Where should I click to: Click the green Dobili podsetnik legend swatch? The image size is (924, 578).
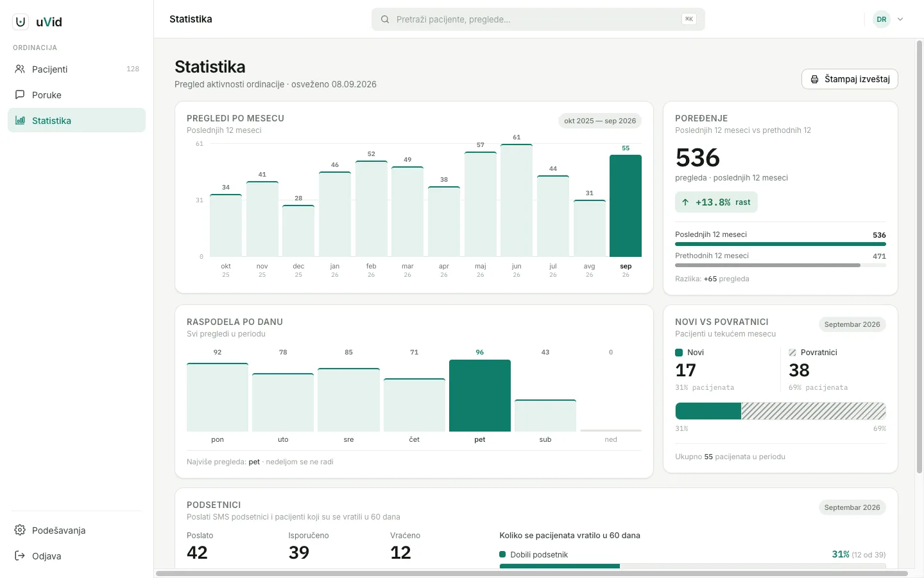503,555
